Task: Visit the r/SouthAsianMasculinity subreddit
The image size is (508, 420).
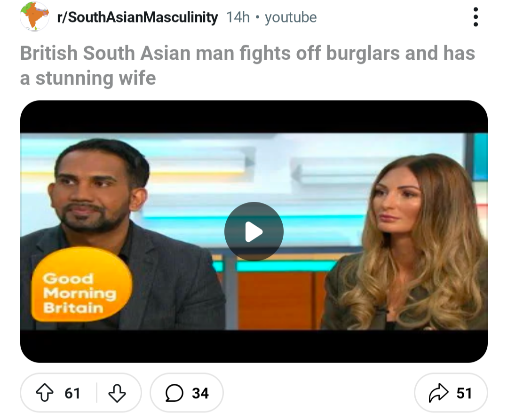Action: pyautogui.click(x=137, y=17)
